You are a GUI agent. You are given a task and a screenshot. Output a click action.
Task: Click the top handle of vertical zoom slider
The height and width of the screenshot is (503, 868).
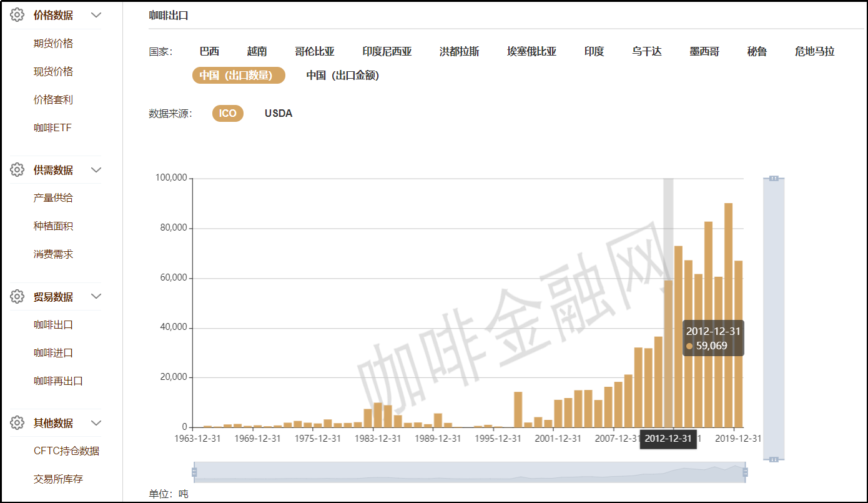click(x=774, y=178)
